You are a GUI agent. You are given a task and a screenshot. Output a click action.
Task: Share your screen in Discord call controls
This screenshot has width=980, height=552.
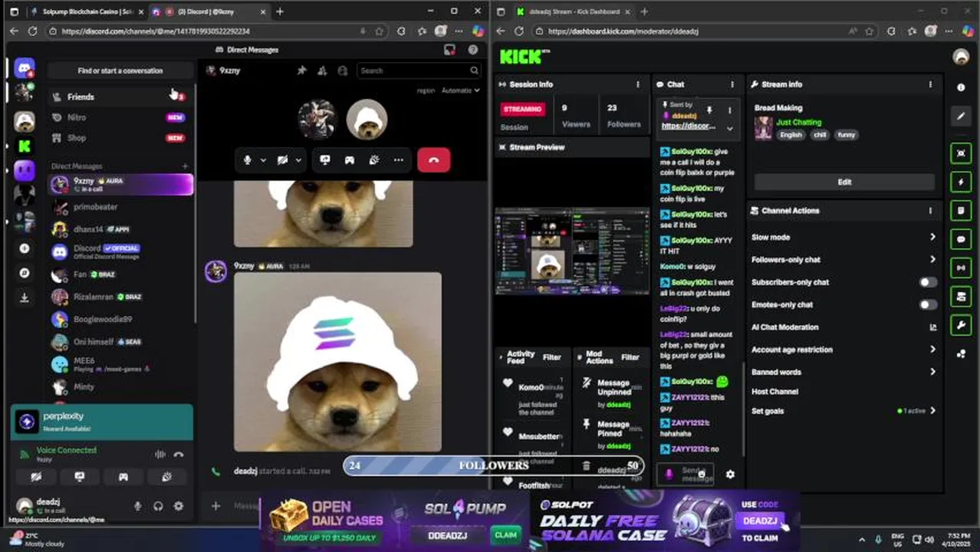click(325, 159)
